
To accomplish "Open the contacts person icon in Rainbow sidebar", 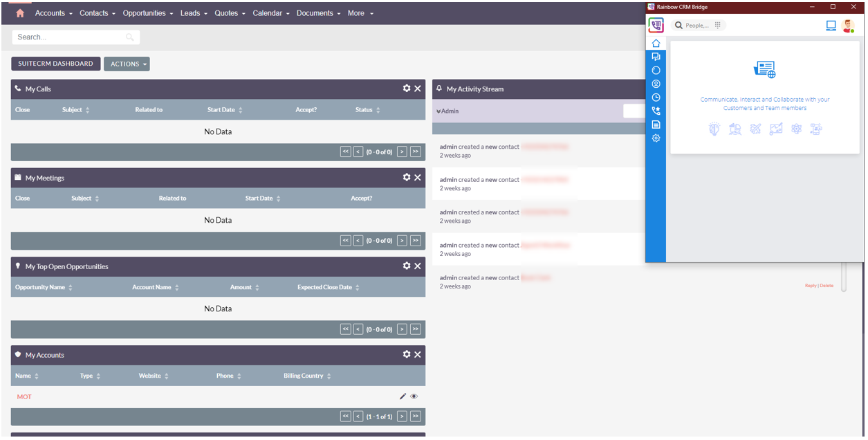I will (656, 84).
